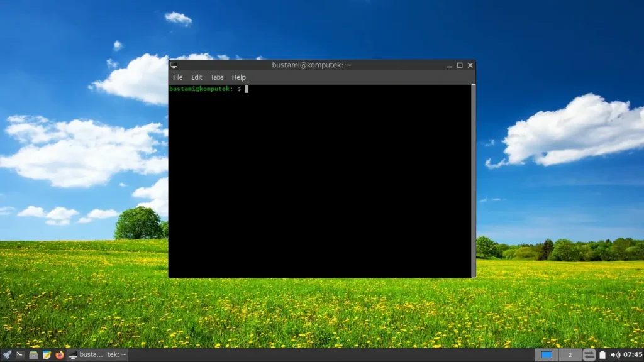This screenshot has width=644, height=362.
Task: Open the volume speaker control
Action: click(615, 354)
